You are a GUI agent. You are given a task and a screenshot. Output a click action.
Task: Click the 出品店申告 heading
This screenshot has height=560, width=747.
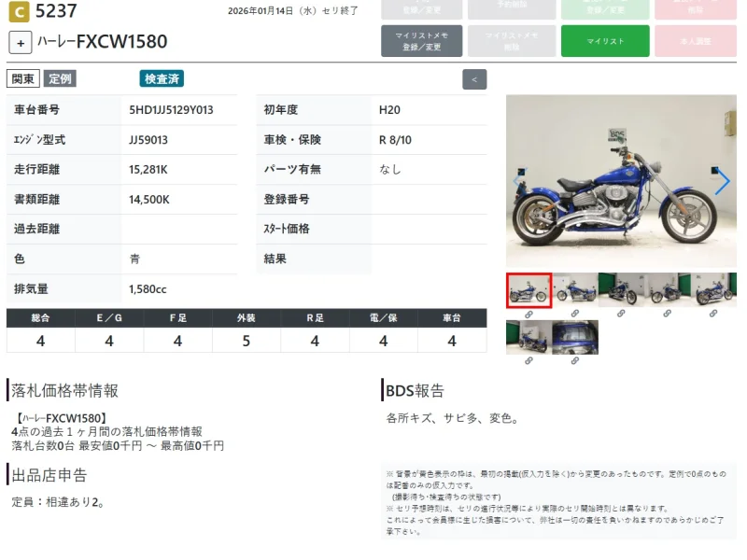(x=49, y=475)
